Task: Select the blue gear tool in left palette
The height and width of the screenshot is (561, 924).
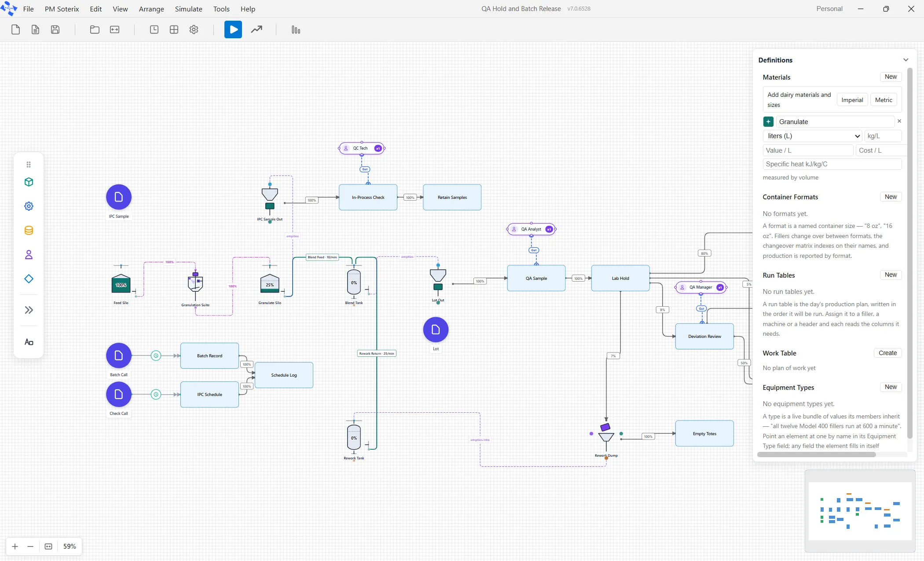Action: [29, 206]
